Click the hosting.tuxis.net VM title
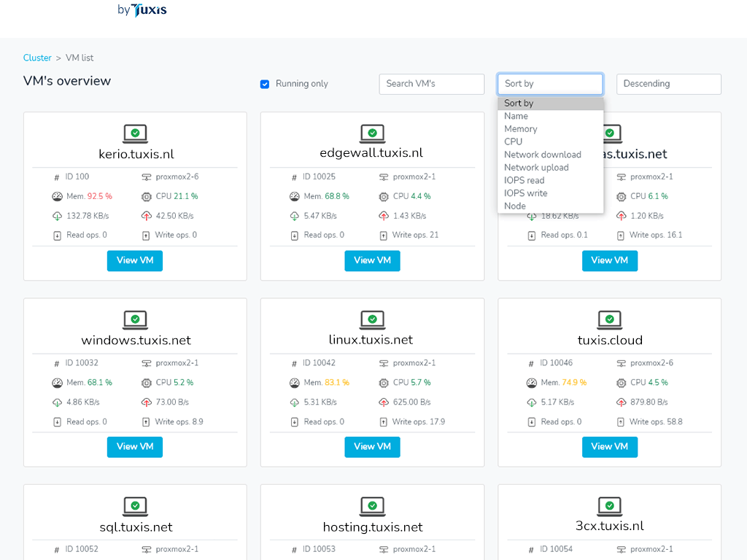 tap(373, 527)
